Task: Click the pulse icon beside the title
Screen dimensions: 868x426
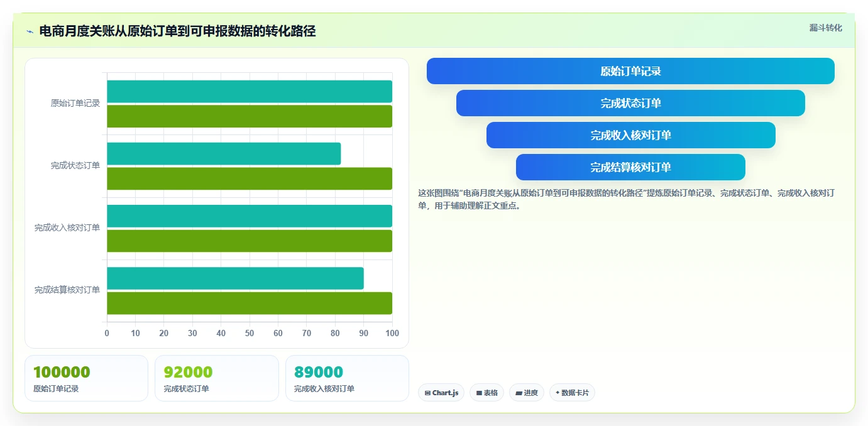Action: point(30,31)
